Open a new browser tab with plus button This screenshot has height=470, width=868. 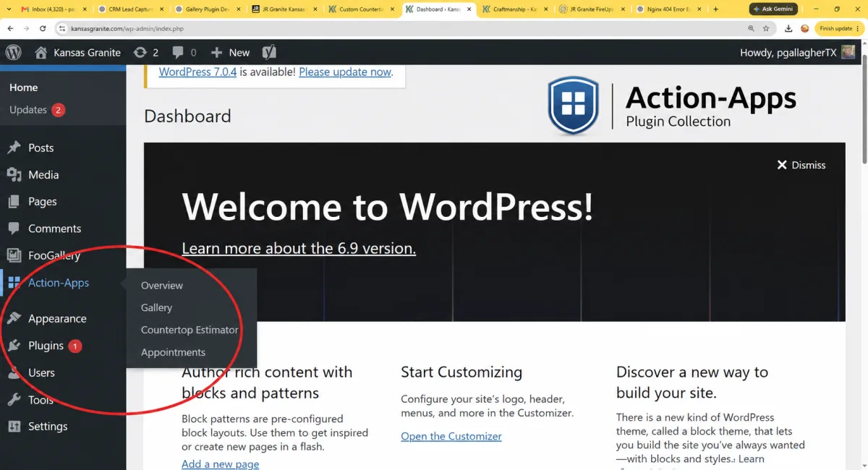pos(716,9)
